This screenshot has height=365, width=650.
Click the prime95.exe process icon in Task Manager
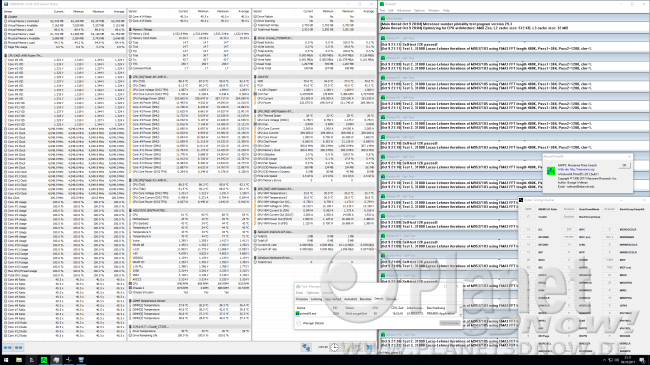point(298,314)
